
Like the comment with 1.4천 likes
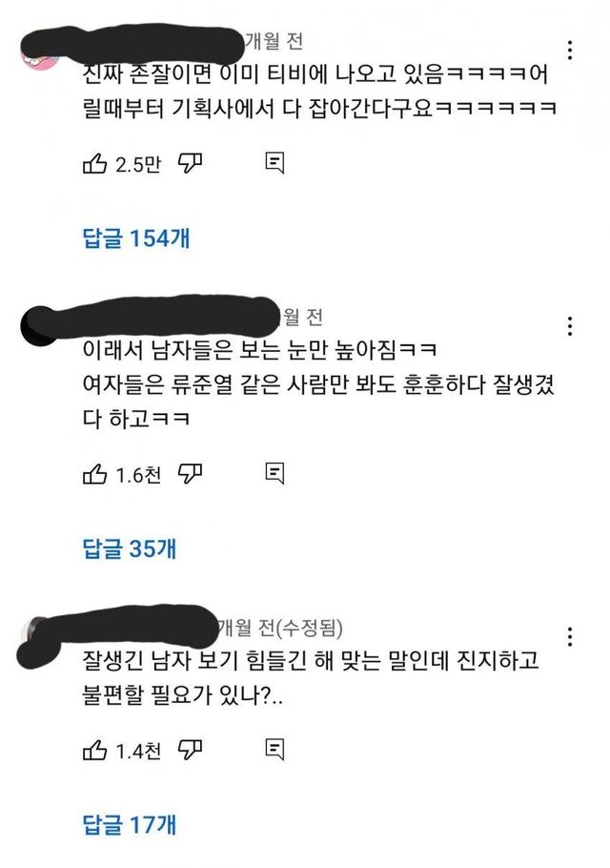coord(94,750)
